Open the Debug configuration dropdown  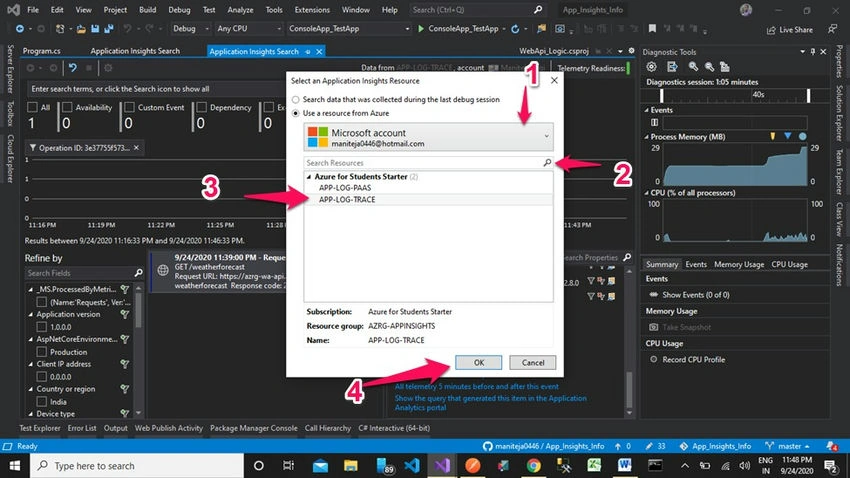(x=190, y=29)
